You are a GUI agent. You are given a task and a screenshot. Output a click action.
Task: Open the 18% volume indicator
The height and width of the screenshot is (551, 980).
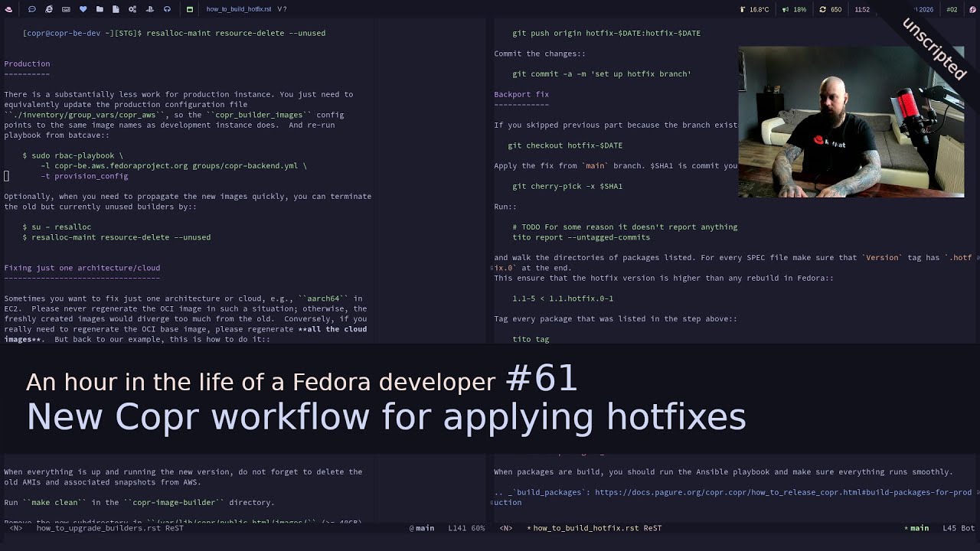tap(794, 9)
